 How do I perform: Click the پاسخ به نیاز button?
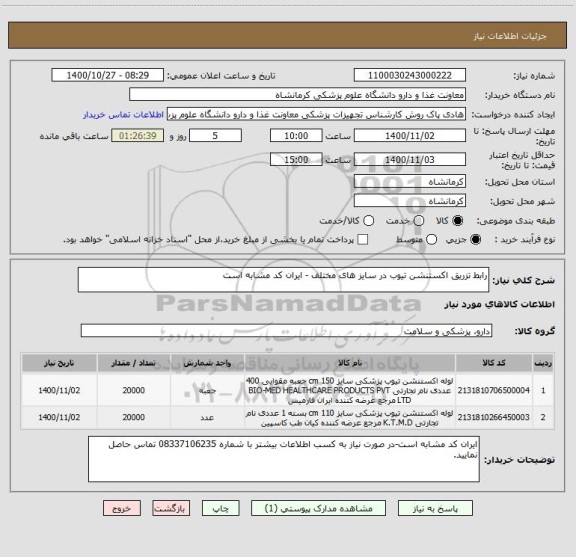pos(435,509)
